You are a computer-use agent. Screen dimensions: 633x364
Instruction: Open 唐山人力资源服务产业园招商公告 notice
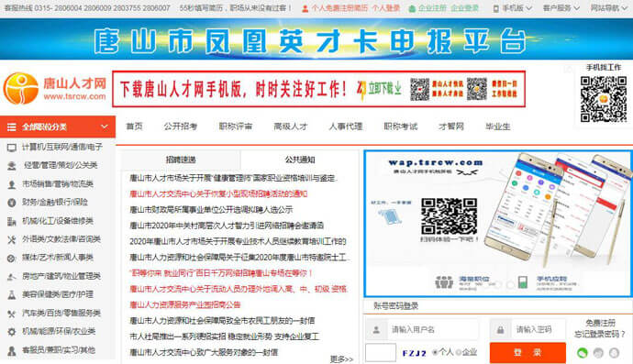(185, 305)
